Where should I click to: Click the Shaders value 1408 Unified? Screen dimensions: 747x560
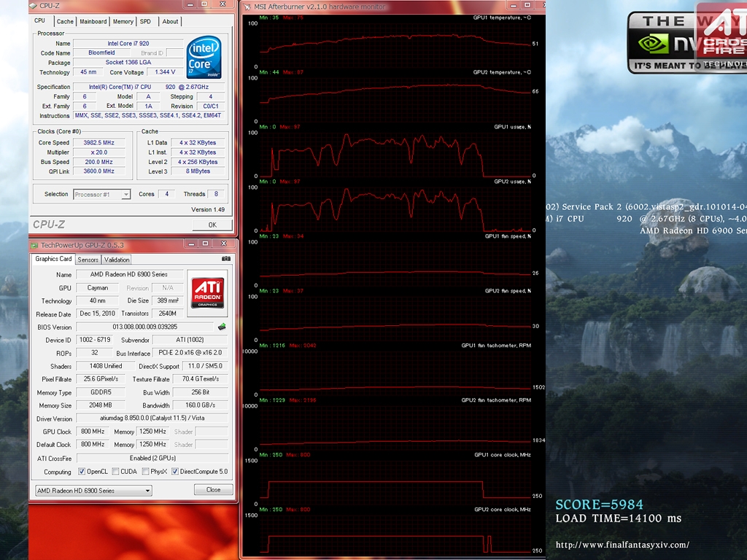tap(105, 366)
